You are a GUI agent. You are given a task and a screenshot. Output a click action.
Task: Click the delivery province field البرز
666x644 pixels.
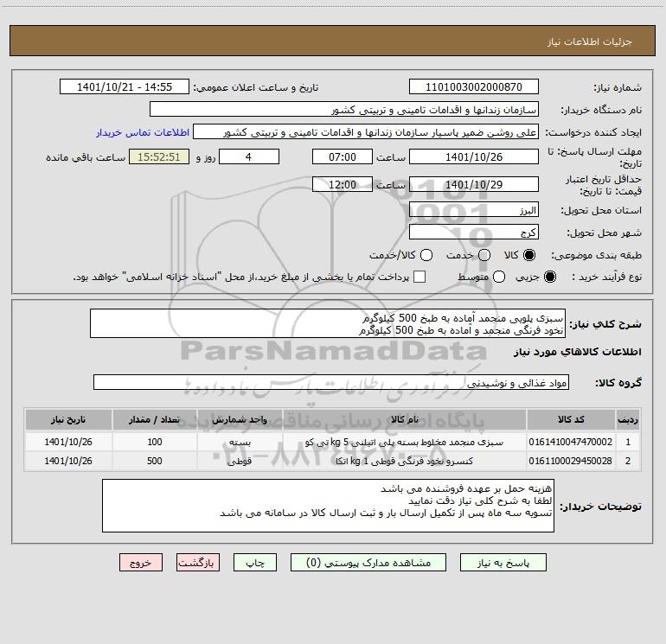(474, 210)
